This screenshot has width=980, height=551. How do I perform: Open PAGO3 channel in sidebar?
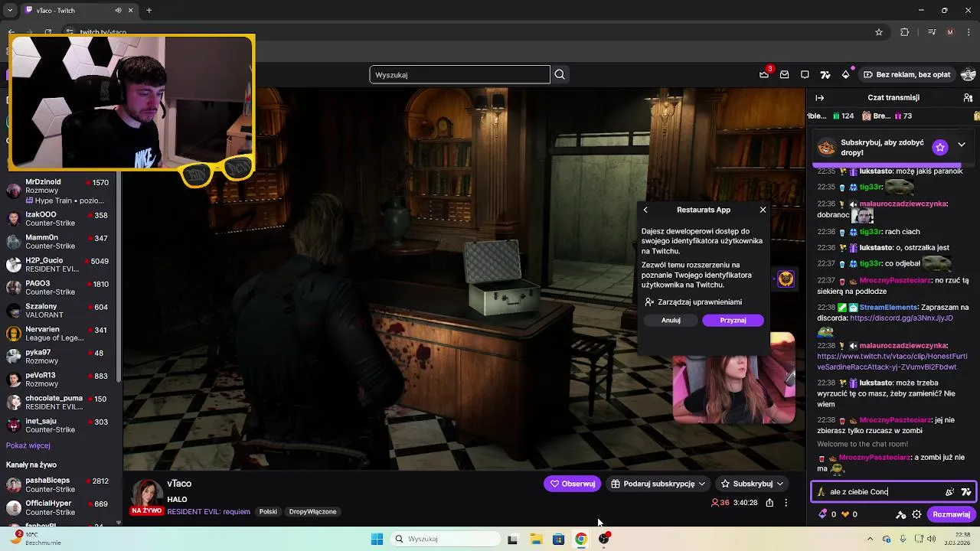point(60,288)
